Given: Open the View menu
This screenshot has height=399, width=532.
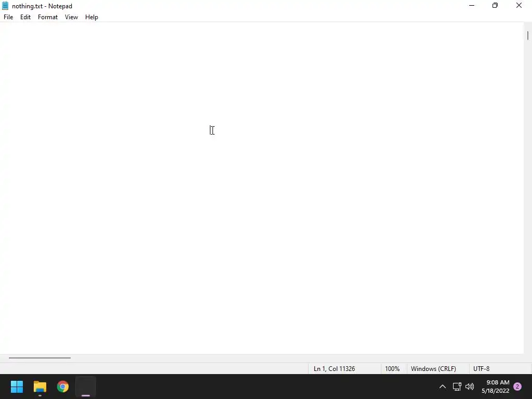Looking at the screenshot, I should [71, 17].
